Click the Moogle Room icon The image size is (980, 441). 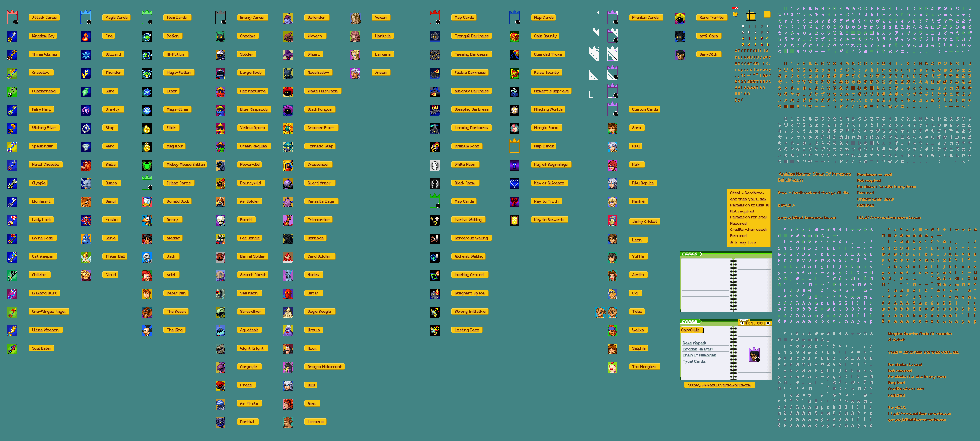[x=514, y=128]
